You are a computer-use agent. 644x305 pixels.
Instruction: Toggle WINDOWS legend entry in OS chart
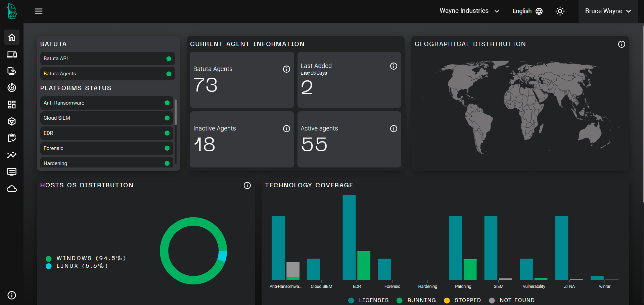tap(86, 258)
